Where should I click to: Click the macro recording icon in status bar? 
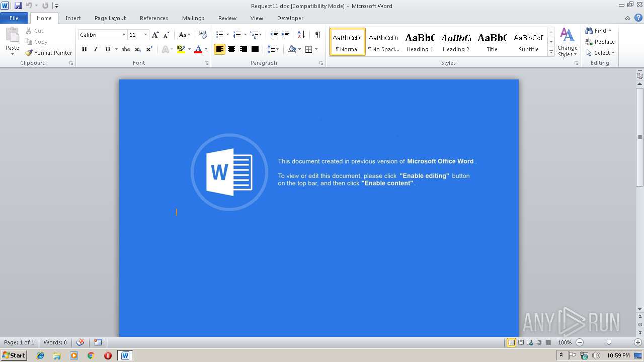98,342
